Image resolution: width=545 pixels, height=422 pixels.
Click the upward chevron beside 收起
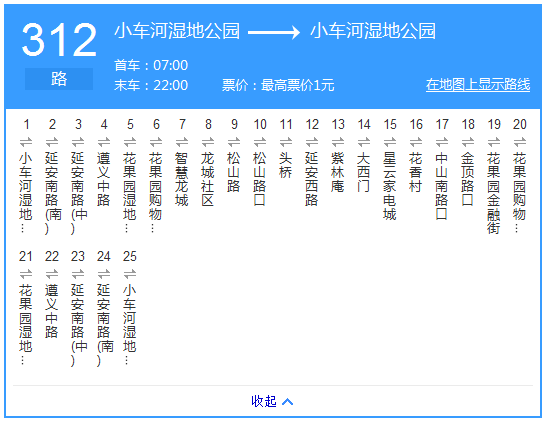click(x=287, y=402)
